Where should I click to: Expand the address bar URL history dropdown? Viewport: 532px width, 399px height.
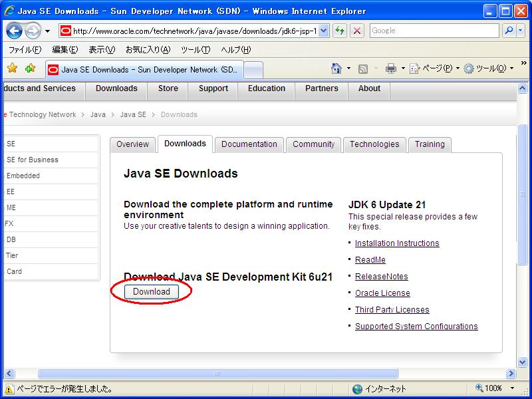324,31
